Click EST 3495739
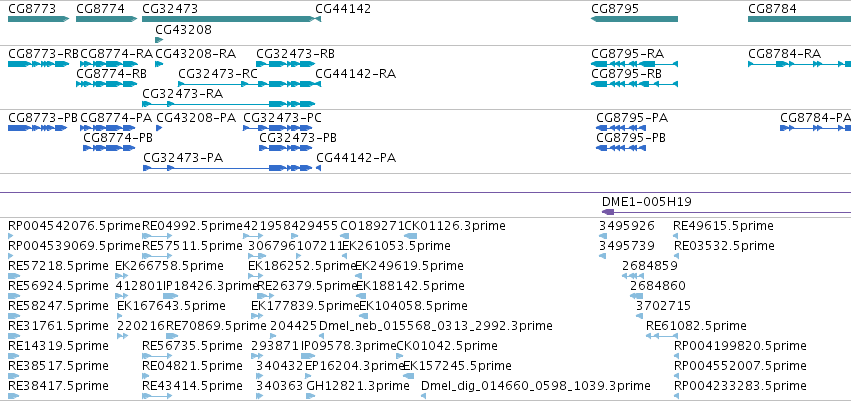This screenshot has height=401, width=851. point(602,256)
